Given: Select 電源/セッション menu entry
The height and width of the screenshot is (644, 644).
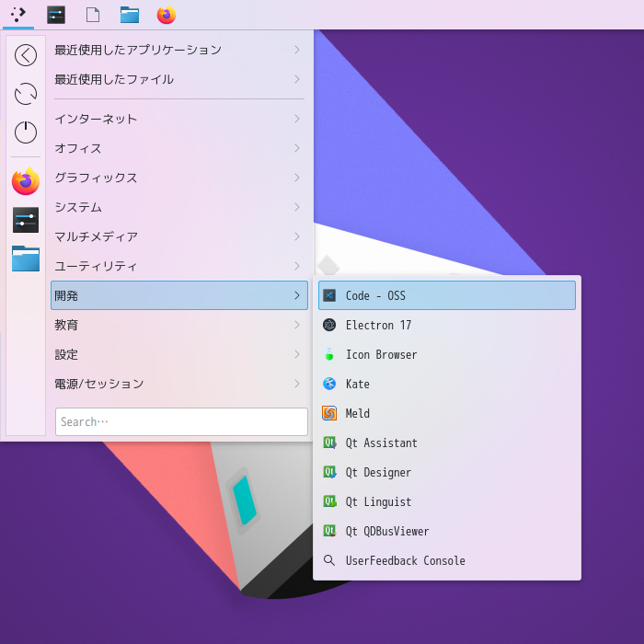Looking at the screenshot, I should [x=179, y=384].
